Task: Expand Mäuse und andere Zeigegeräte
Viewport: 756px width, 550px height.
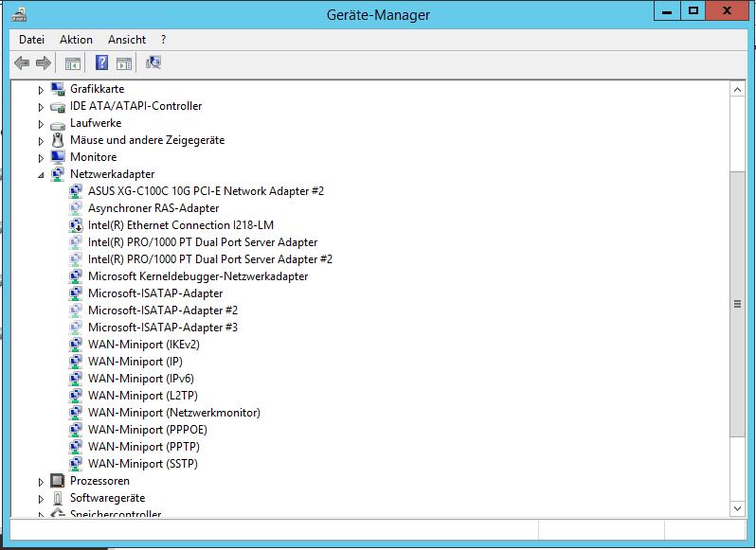Action: click(41, 141)
